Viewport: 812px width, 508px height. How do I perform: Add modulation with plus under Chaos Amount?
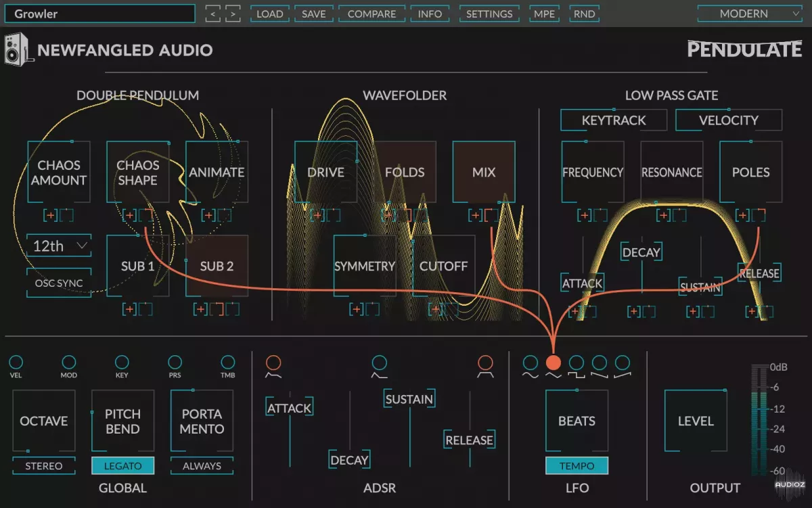[51, 216]
